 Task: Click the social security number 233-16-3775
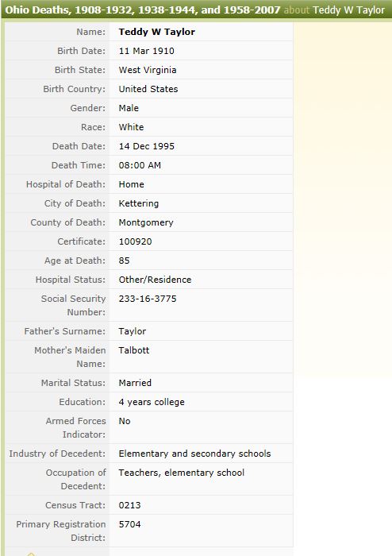click(148, 299)
